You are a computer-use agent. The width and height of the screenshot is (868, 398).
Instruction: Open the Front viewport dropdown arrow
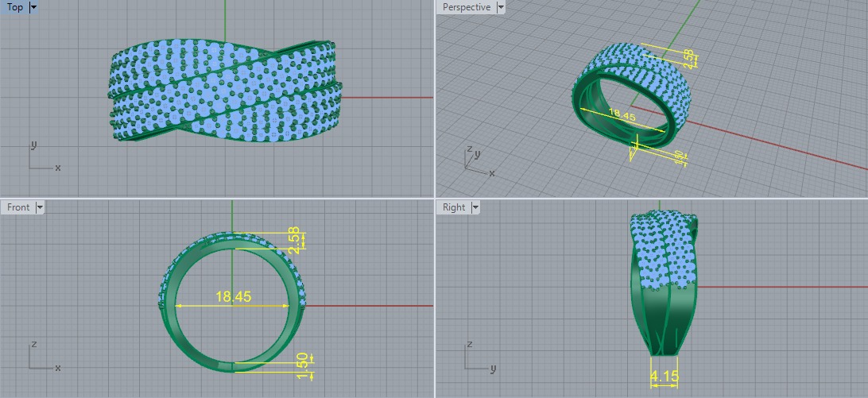coord(39,207)
